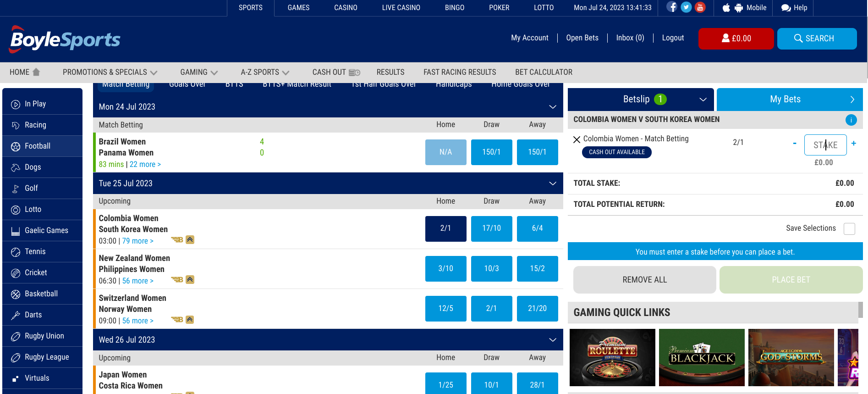The height and width of the screenshot is (394, 868).
Task: Switch to the Casino tab
Action: coord(346,8)
